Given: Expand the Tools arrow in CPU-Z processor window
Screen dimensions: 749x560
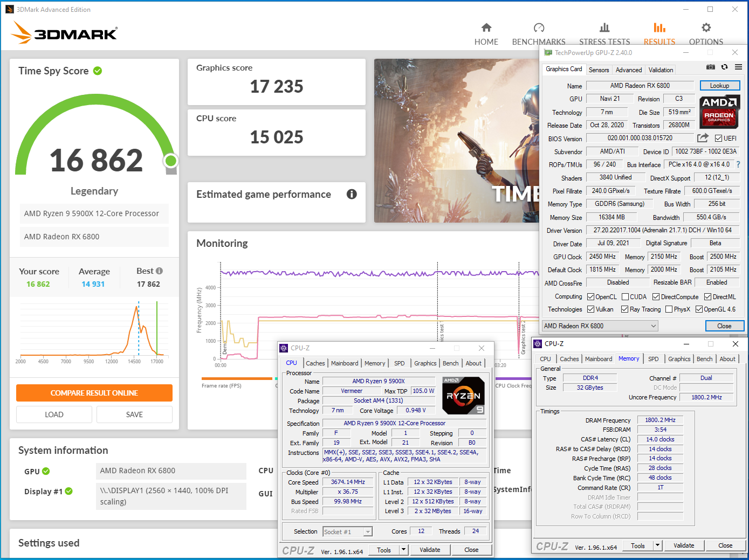Looking at the screenshot, I should pos(403,550).
